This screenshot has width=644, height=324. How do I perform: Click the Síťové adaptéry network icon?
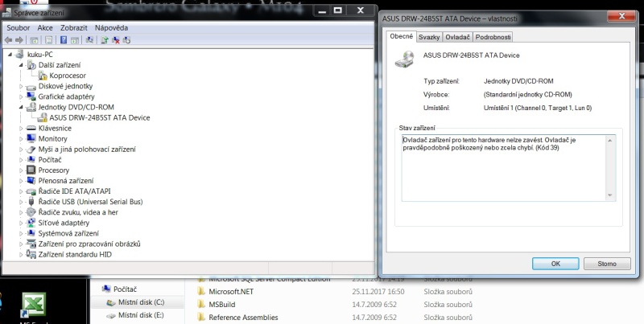tap(31, 223)
